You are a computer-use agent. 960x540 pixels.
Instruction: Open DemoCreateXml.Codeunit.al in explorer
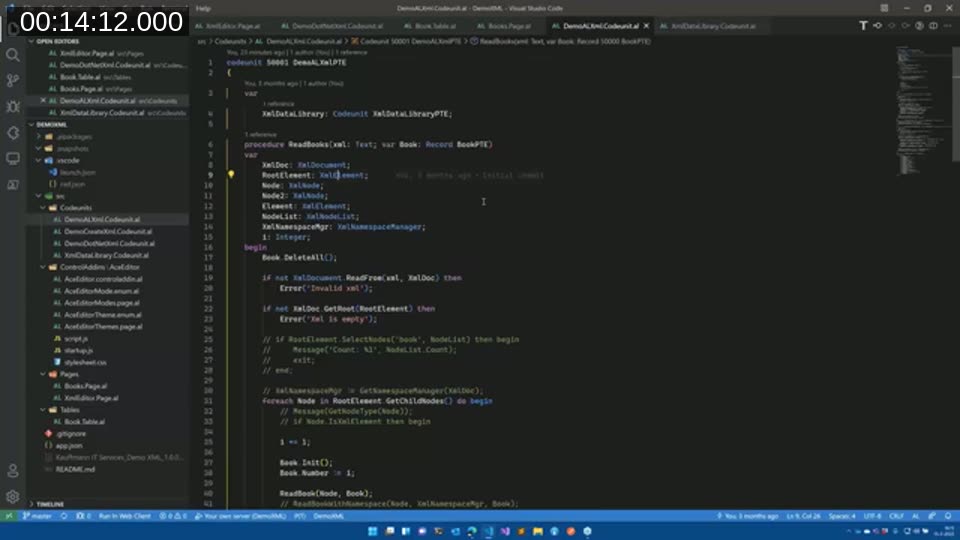point(108,231)
